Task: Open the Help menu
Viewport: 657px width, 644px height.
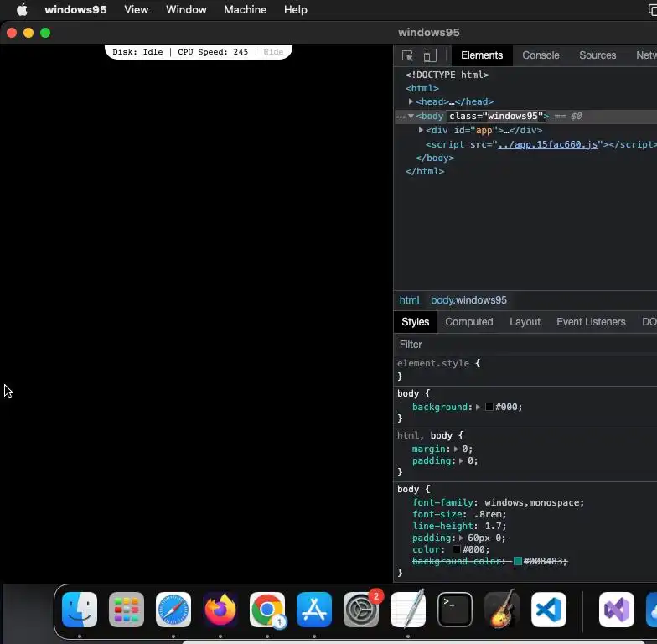Action: coord(295,10)
